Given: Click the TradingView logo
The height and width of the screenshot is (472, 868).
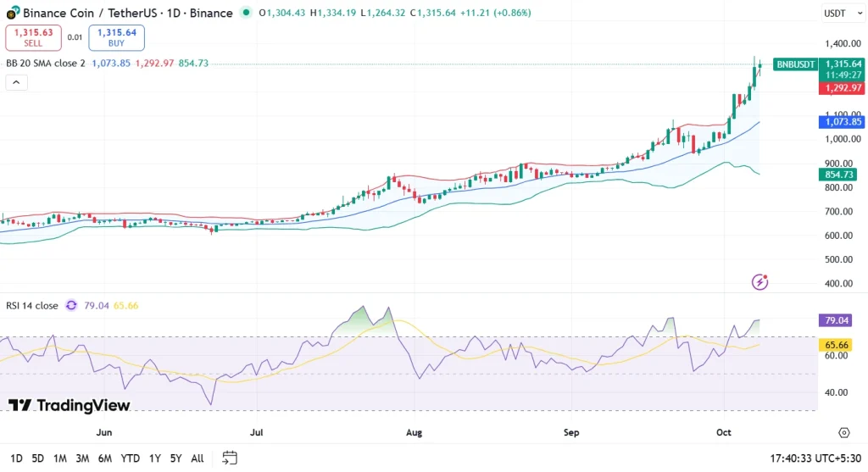Looking at the screenshot, I should 70,406.
